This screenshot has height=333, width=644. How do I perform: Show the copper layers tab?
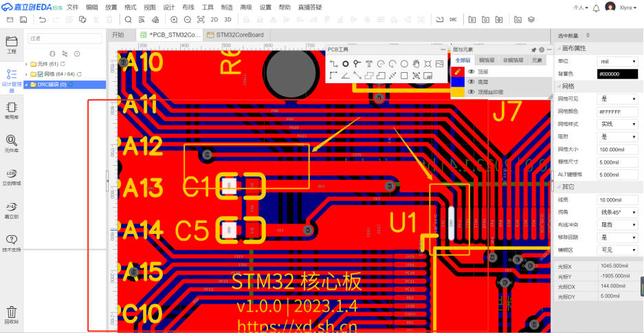tap(487, 61)
